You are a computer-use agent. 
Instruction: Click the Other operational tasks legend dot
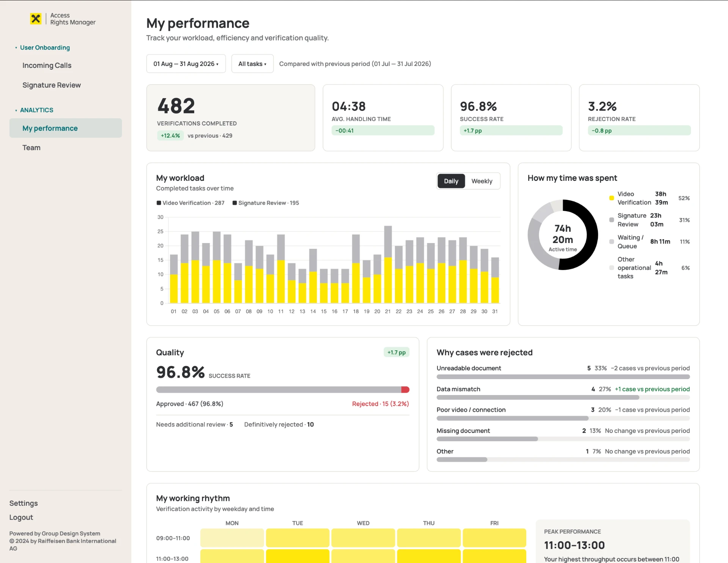tap(612, 268)
